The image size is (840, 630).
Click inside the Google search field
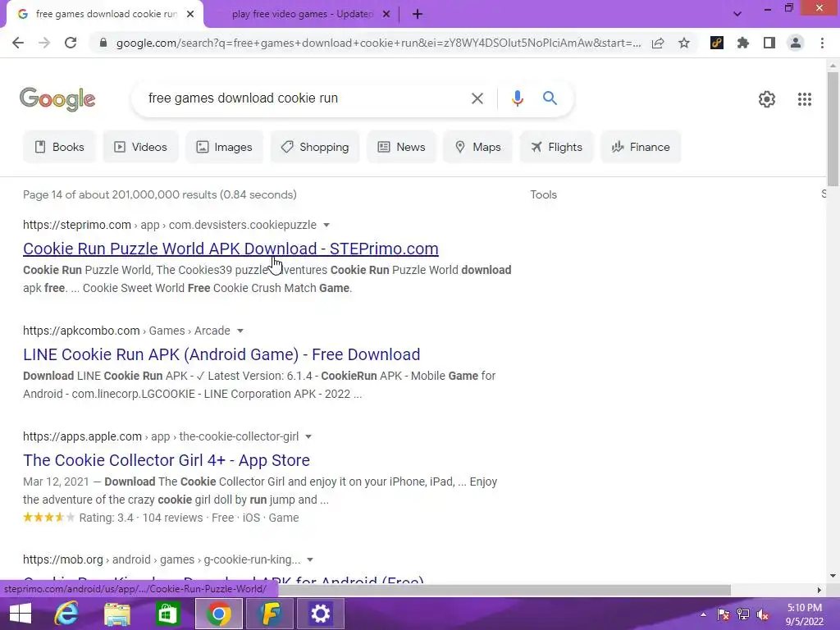point(303,98)
